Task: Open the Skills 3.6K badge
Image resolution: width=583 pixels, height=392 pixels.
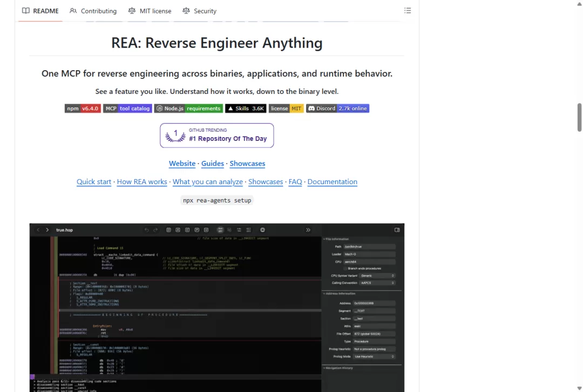Action: [246, 108]
